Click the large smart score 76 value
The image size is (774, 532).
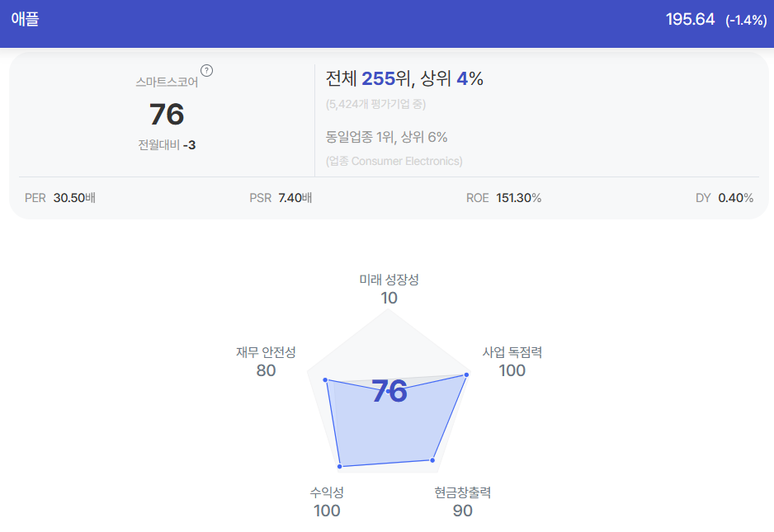click(x=167, y=114)
